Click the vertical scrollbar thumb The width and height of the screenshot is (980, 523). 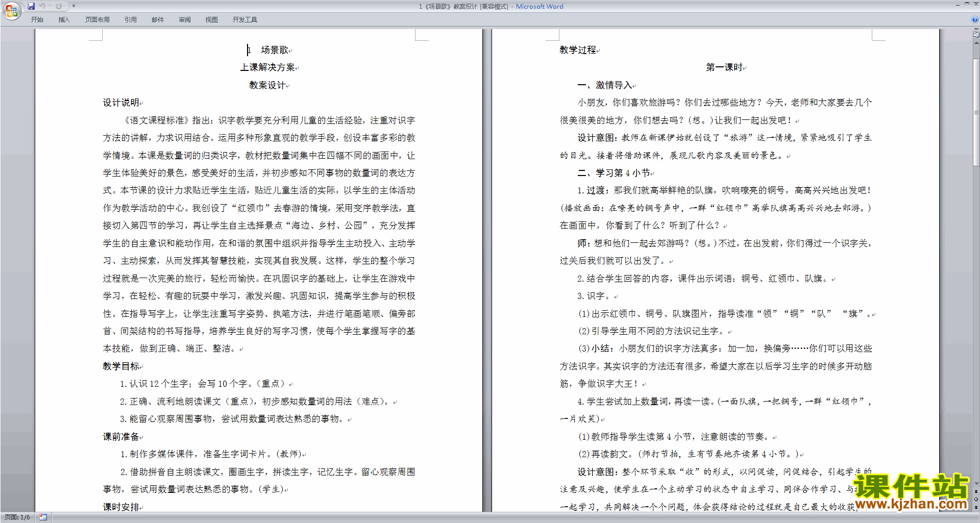[x=976, y=112]
